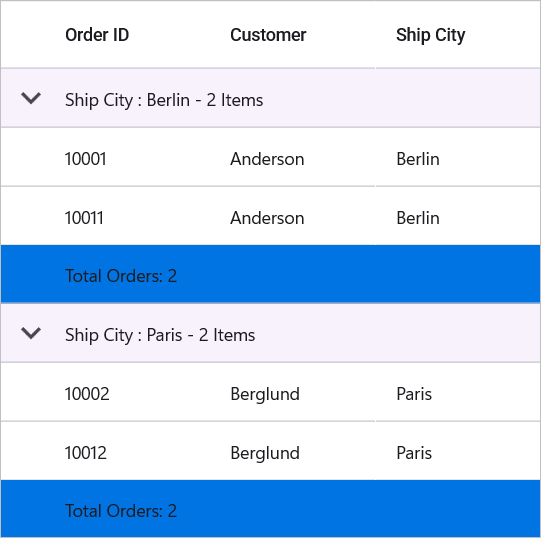Click Berglund customer in order 10002 row

(265, 394)
